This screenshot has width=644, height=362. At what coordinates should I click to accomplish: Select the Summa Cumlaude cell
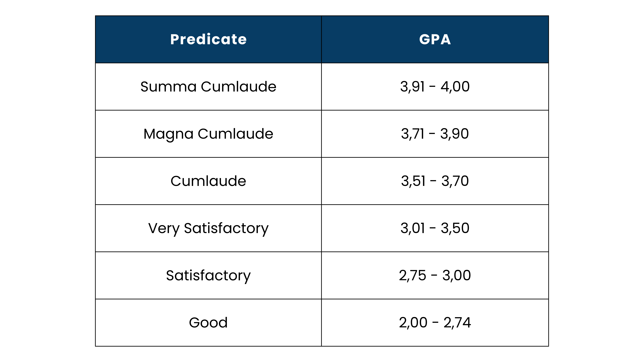[x=208, y=86]
